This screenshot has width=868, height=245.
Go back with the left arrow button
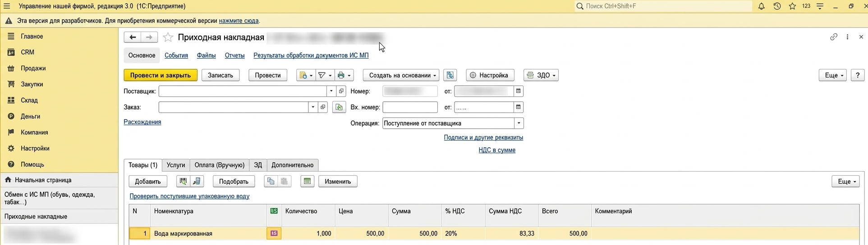[133, 37]
